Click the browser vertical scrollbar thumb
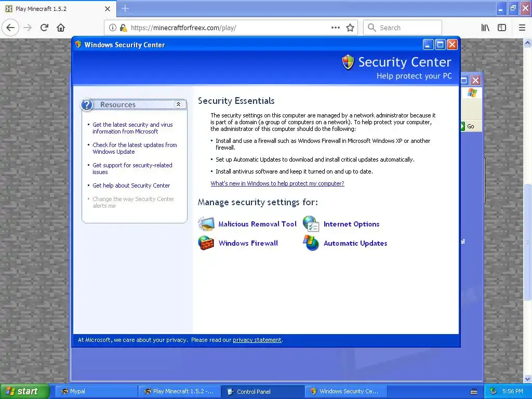The height and width of the screenshot is (399, 532). tap(528, 242)
